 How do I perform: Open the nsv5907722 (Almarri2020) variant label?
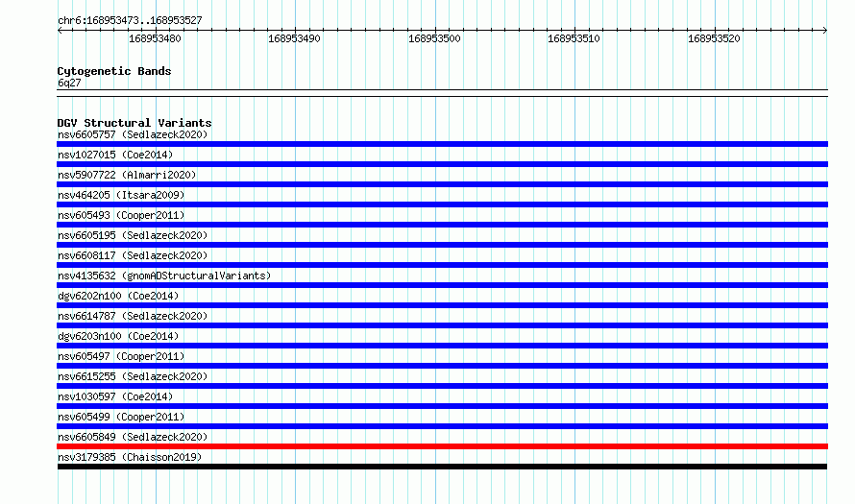pos(127,175)
